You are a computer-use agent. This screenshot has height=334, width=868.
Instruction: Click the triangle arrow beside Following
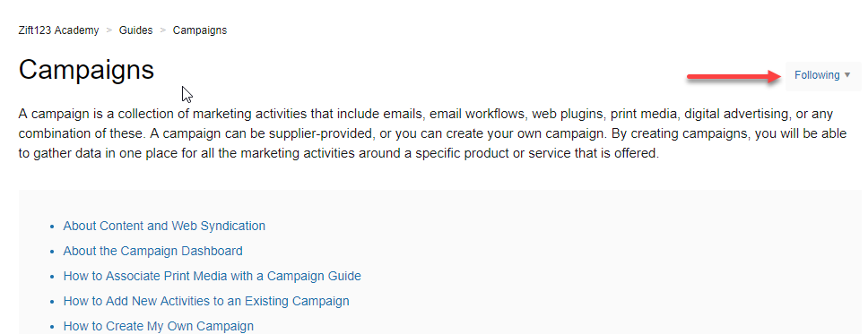pyautogui.click(x=847, y=75)
